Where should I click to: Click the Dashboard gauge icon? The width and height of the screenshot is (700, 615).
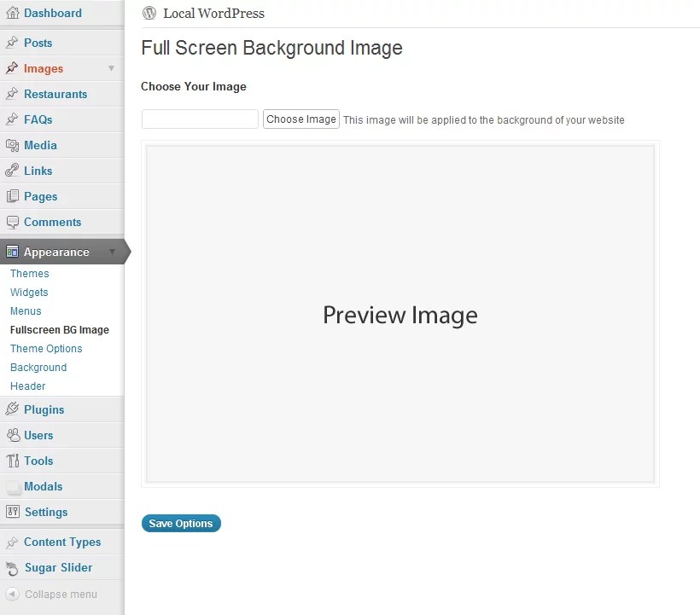pos(13,13)
